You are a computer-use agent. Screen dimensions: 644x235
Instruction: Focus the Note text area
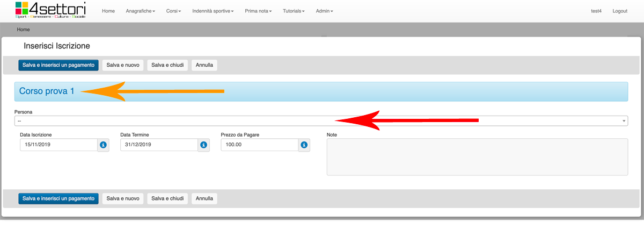[x=477, y=156]
